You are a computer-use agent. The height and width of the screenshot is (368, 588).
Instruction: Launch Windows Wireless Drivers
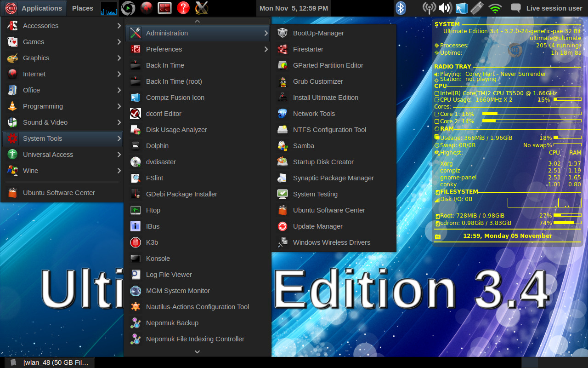[x=334, y=242]
